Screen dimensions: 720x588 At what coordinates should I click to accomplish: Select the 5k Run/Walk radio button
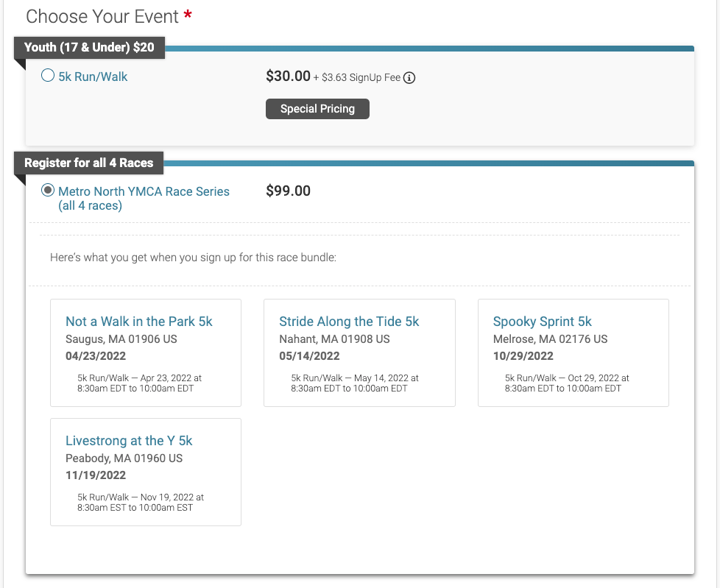click(48, 75)
